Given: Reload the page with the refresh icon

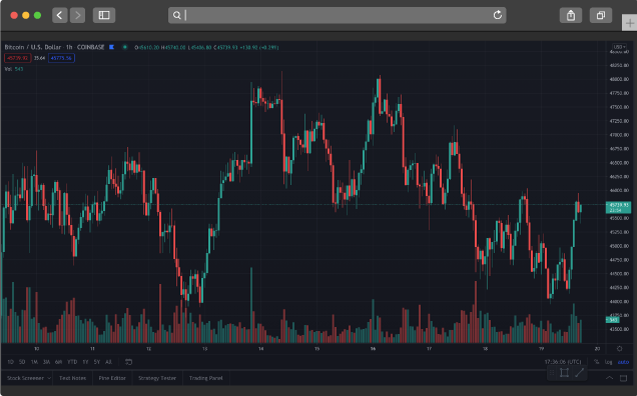Looking at the screenshot, I should click(497, 15).
